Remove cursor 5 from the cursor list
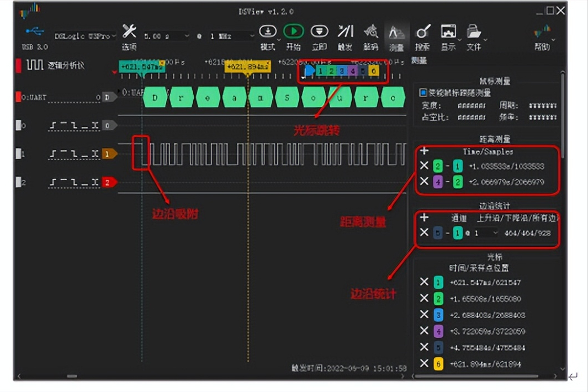588x392 pixels. coord(424,347)
